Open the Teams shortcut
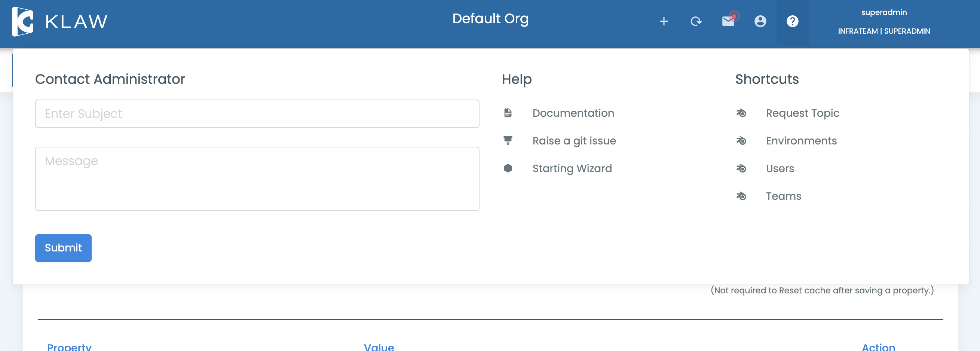This screenshot has height=351, width=980. point(783,196)
